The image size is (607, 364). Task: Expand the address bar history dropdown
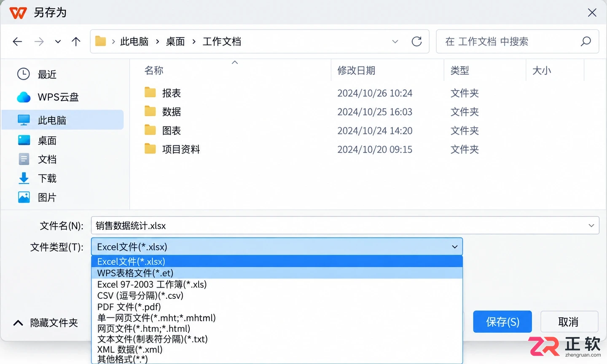point(395,41)
